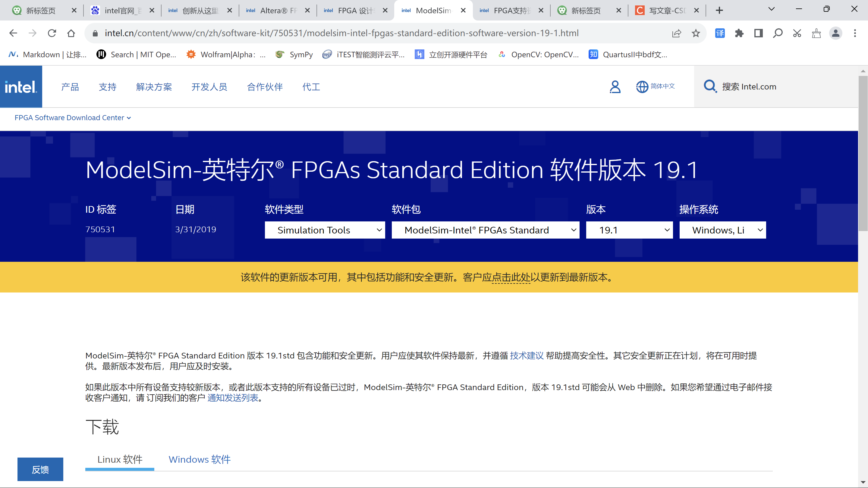
Task: Toggle the browser side panel icon
Action: (x=758, y=33)
